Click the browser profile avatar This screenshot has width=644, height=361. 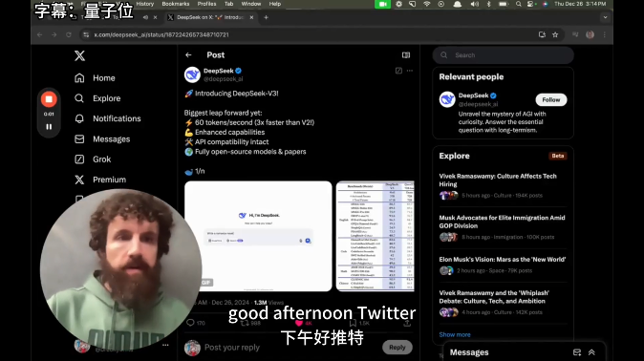tap(590, 35)
